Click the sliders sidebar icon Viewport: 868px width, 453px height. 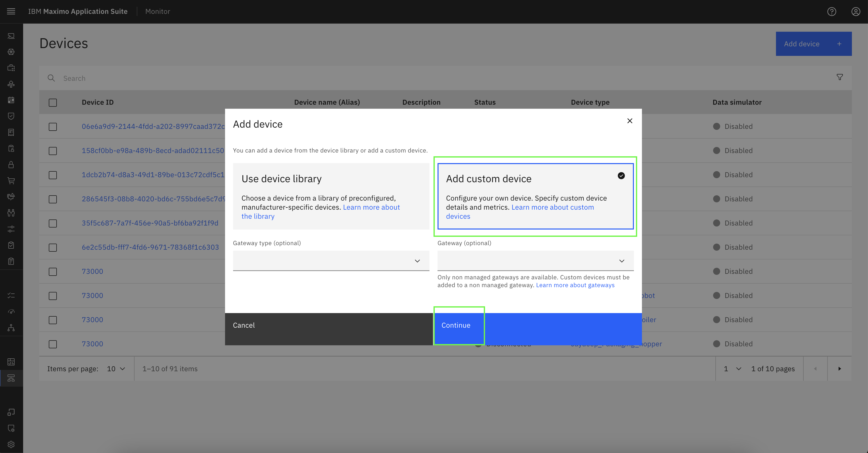[11, 229]
